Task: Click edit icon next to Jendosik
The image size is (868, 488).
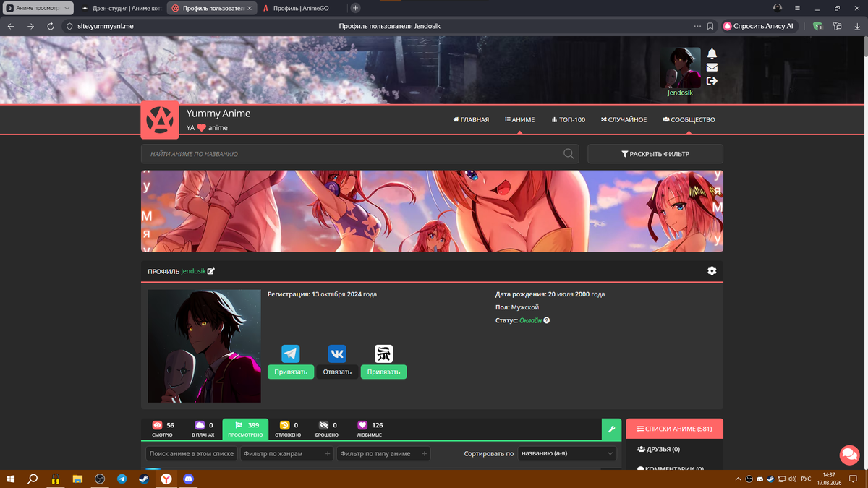Action: point(211,271)
